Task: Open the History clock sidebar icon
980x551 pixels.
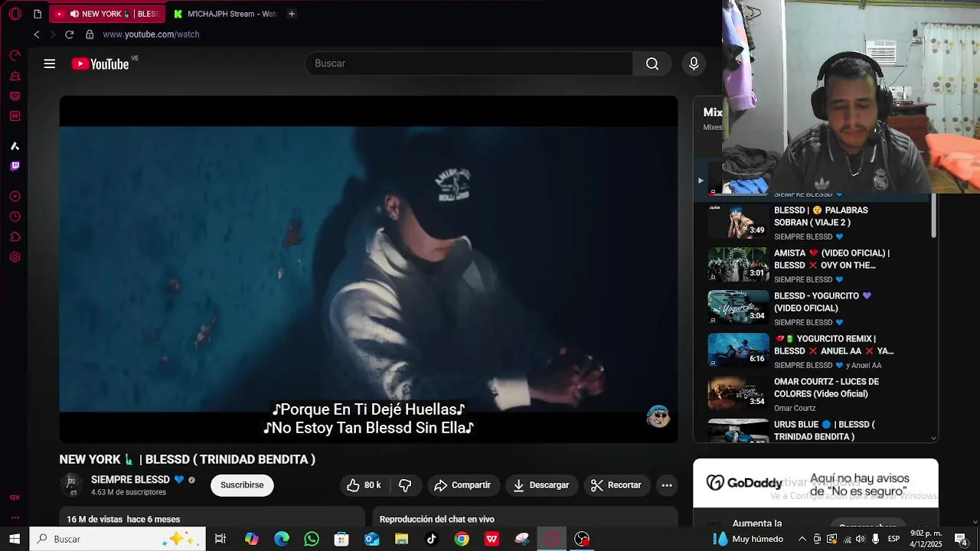Action: tap(15, 217)
